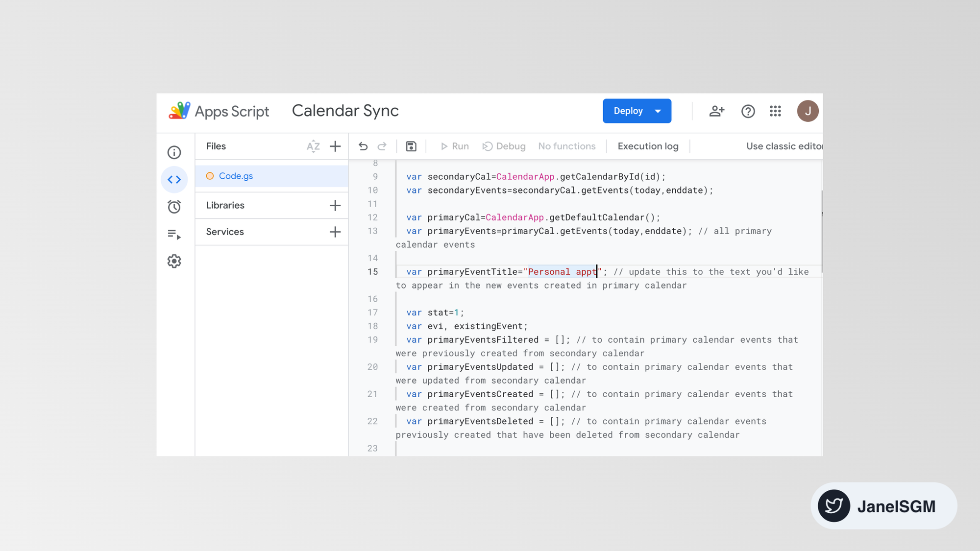The width and height of the screenshot is (980, 551).
Task: Open the Help question mark icon
Action: coord(748,111)
